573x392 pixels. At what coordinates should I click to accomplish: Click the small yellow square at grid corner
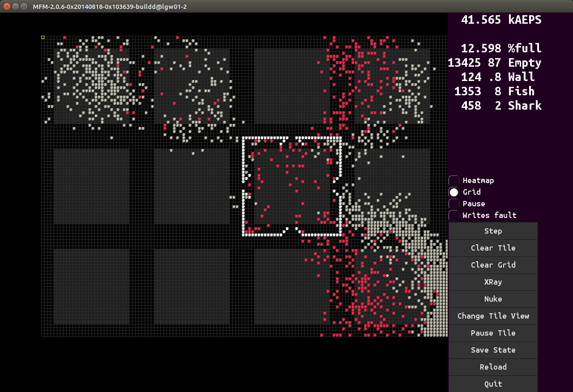click(43, 38)
